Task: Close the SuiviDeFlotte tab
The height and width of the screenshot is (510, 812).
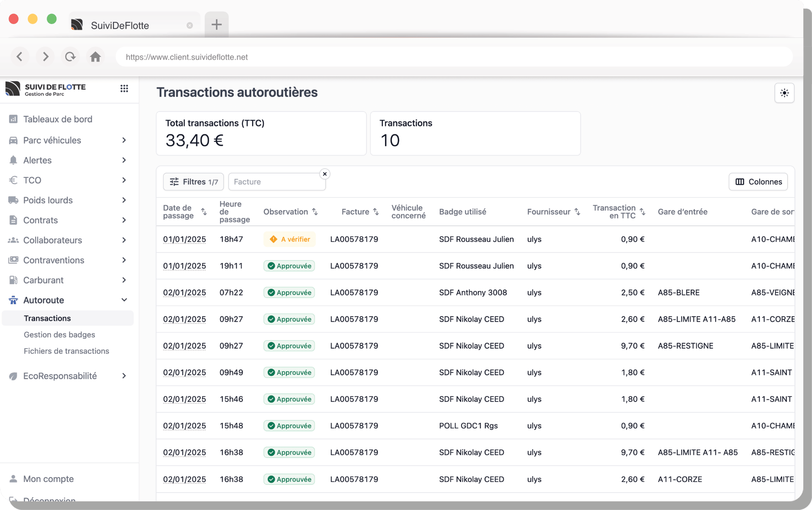Action: (190, 26)
